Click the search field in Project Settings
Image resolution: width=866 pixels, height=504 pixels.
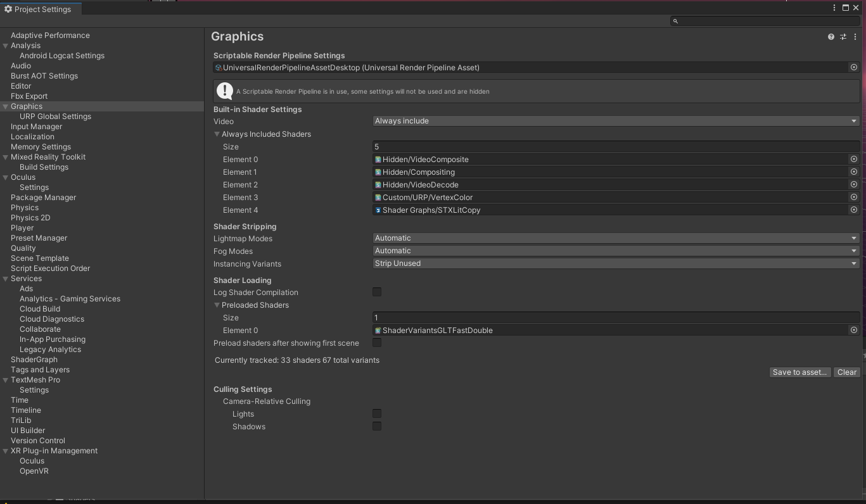pos(764,20)
